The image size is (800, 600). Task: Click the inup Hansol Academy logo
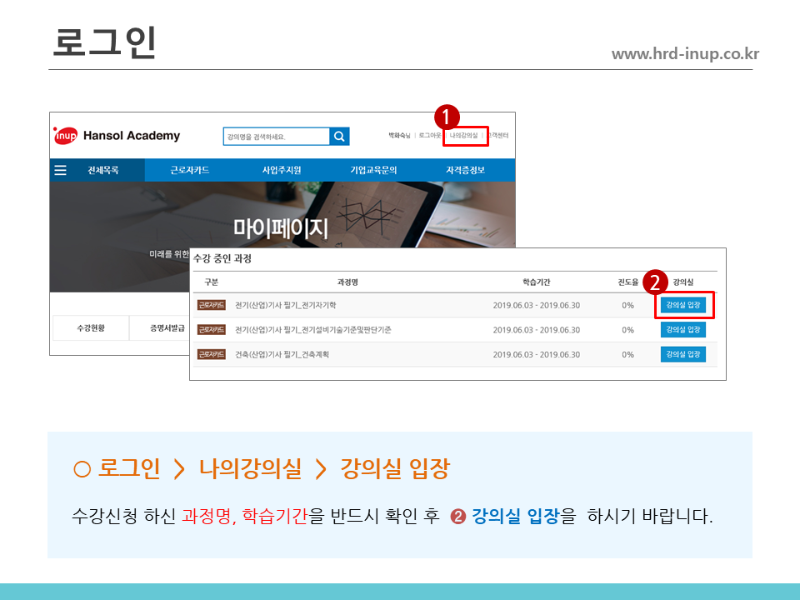(x=117, y=136)
